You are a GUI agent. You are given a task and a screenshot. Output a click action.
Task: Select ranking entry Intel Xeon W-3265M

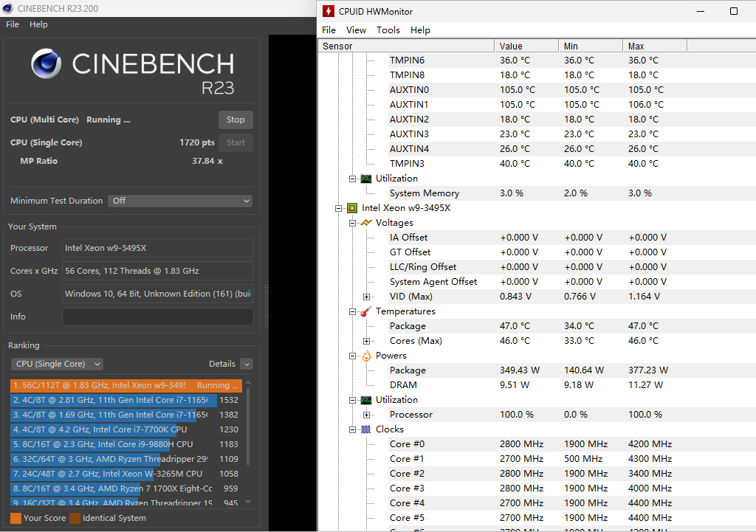(126, 474)
